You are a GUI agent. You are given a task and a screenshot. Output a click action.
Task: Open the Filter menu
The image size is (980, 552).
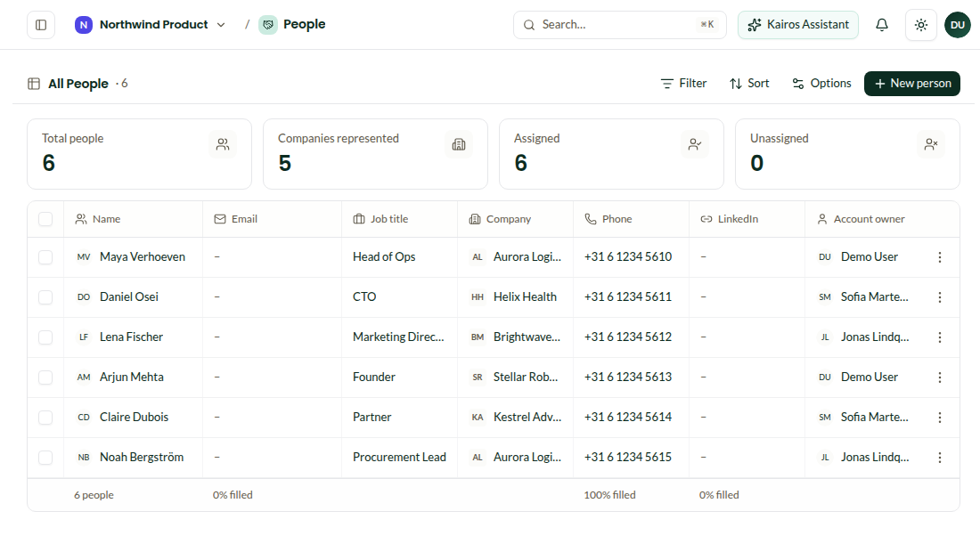pos(683,84)
